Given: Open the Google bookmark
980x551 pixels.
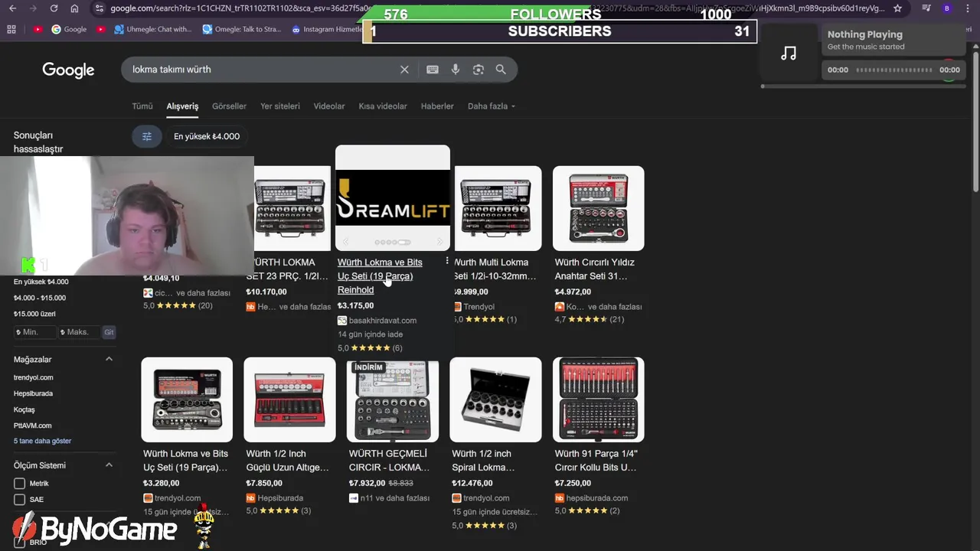Looking at the screenshot, I should click(69, 29).
